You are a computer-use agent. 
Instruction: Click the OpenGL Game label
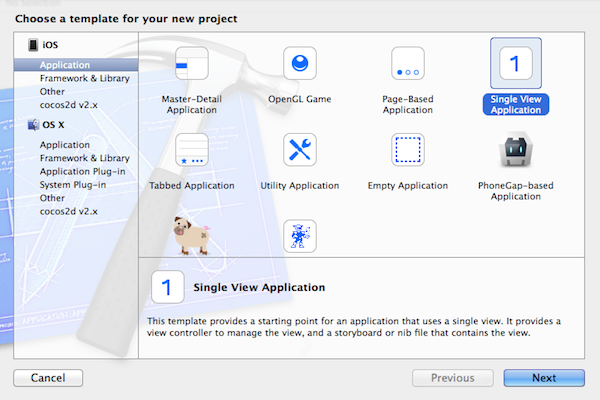(x=300, y=99)
